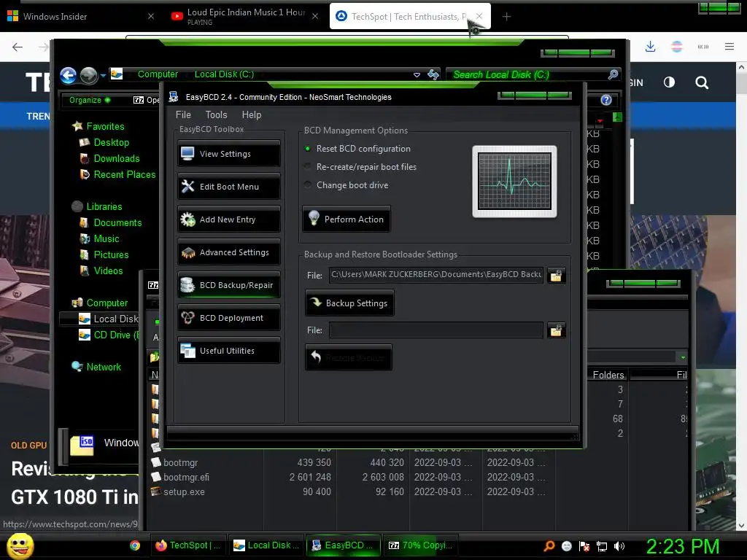This screenshot has width=747, height=560.
Task: Select Favorites in navigation pane
Action: tap(98, 126)
